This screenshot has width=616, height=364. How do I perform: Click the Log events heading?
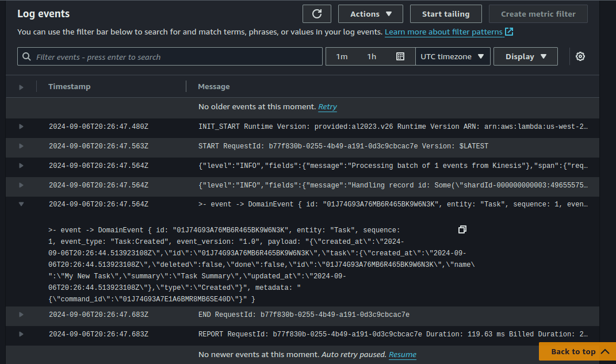tap(44, 14)
